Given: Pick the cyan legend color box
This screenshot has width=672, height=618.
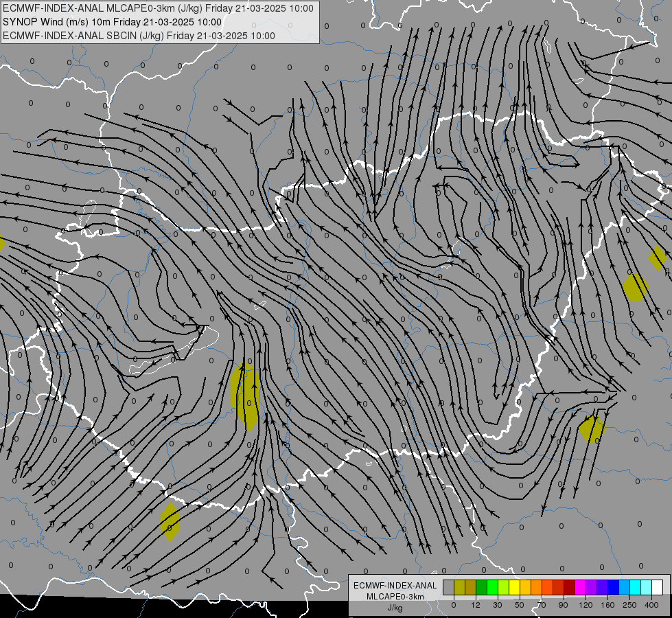Looking at the screenshot, I should [x=635, y=587].
